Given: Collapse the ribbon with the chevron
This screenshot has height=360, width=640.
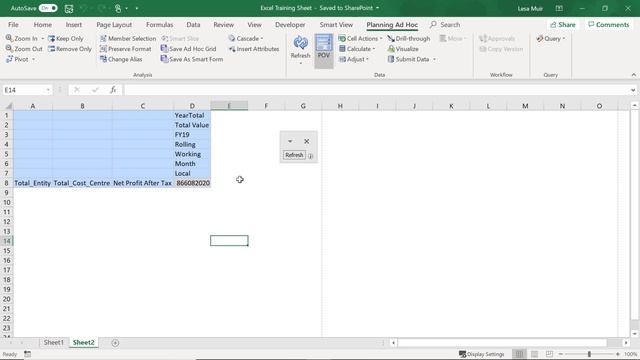Looking at the screenshot, I should click(x=633, y=75).
